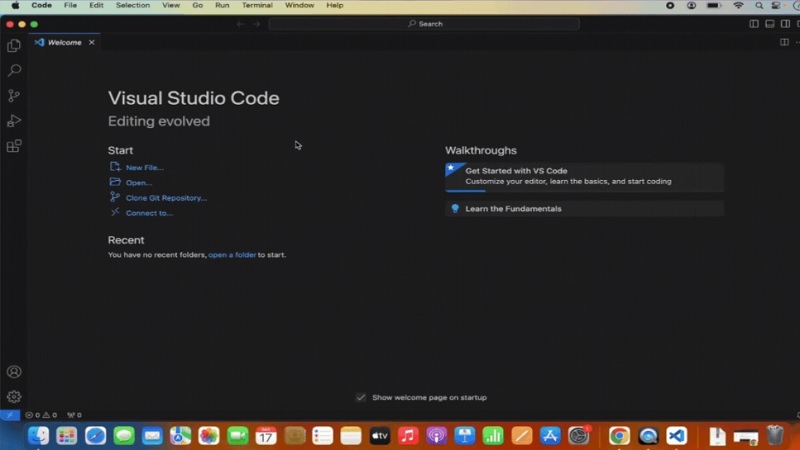Open the Trash in the Dock
This screenshot has width=800, height=450.
pos(774,436)
